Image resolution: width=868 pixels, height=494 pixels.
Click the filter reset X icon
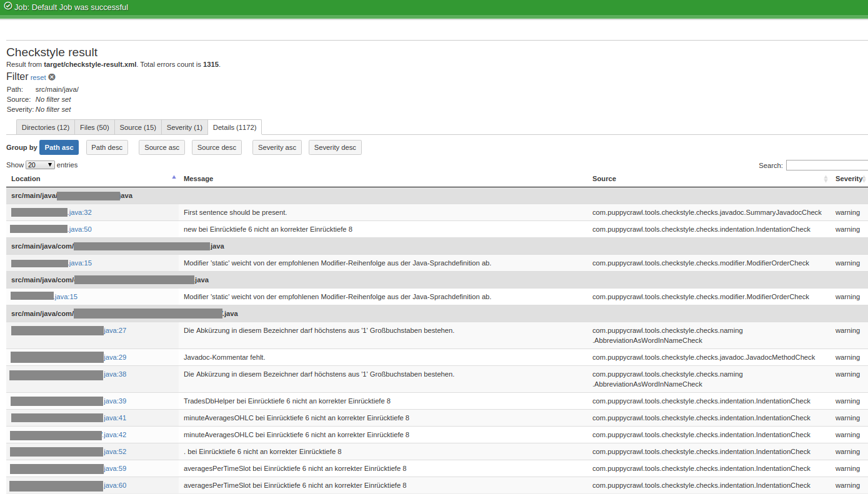pos(52,77)
